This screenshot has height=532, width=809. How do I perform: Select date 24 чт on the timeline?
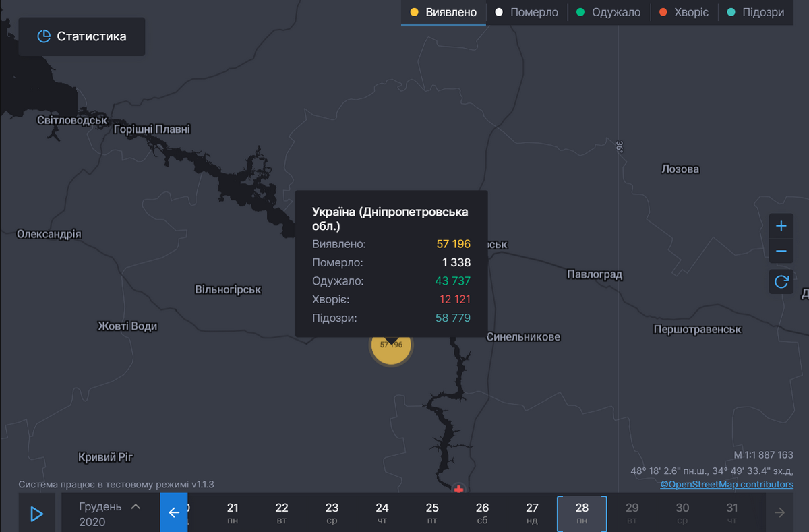(382, 513)
